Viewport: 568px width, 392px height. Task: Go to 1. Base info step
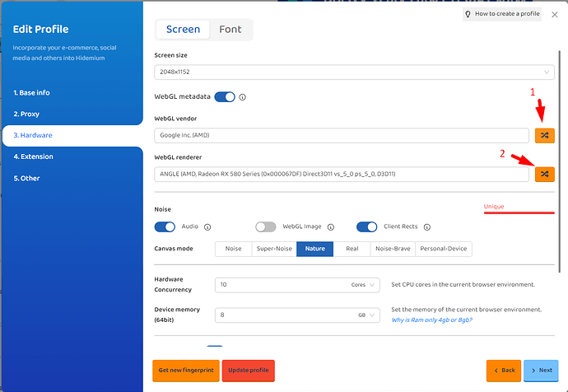click(32, 93)
